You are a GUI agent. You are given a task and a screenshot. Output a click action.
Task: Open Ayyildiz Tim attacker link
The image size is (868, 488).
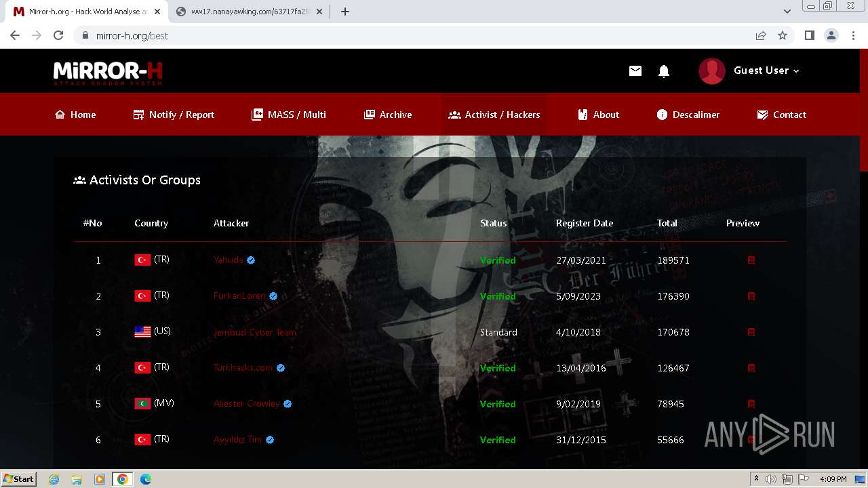coord(237,440)
